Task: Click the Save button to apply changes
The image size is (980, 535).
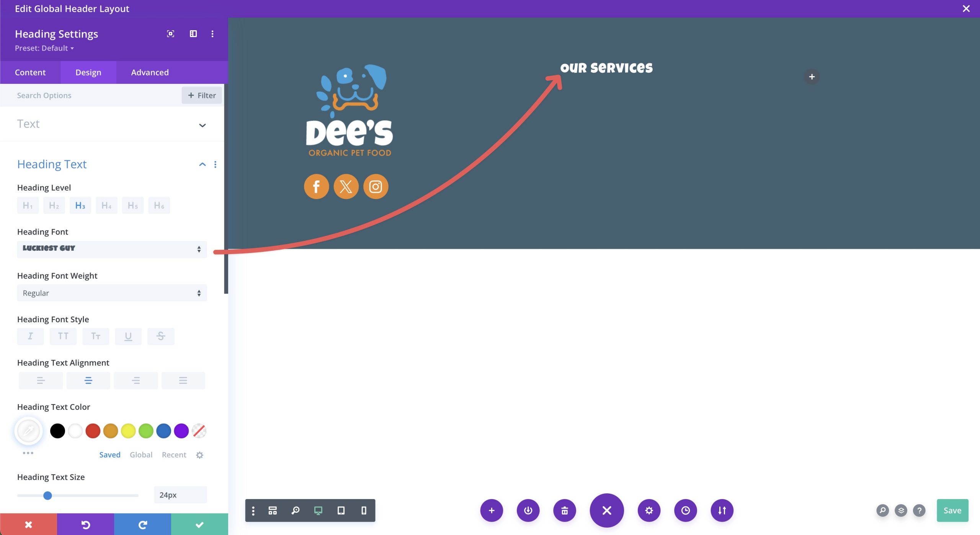Action: 952,510
